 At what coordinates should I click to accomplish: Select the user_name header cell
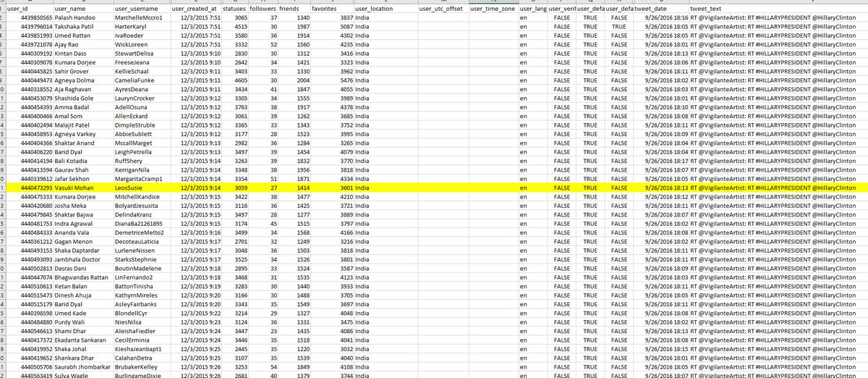[x=83, y=9]
